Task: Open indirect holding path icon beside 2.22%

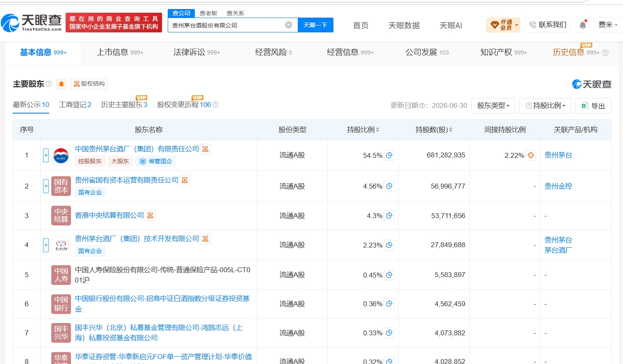Action: point(531,155)
